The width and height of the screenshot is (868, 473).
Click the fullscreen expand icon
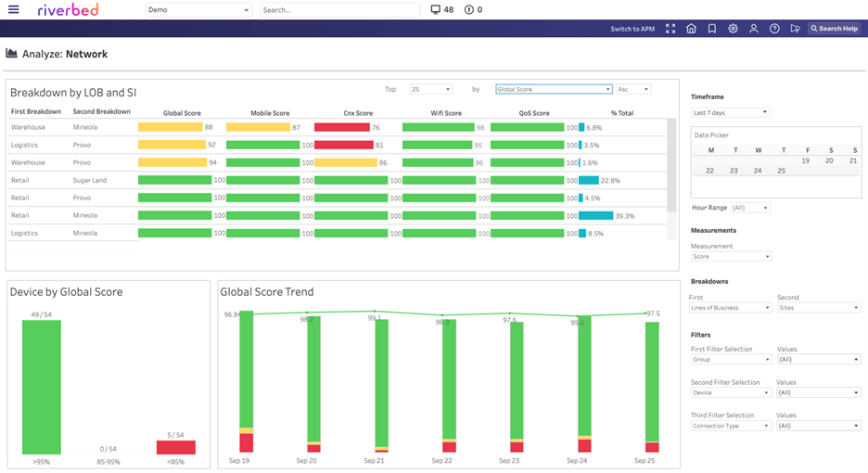point(670,29)
